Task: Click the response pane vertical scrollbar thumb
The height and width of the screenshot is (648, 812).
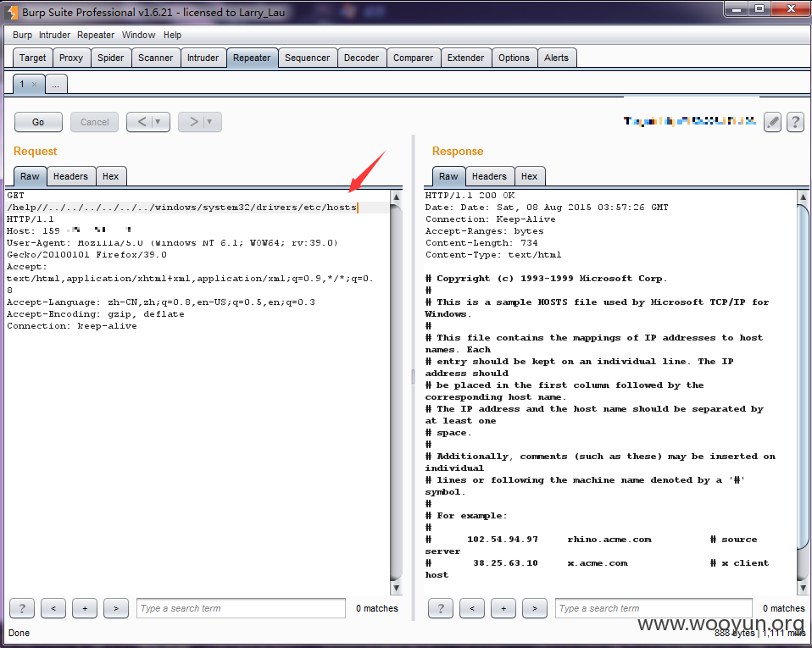Action: (x=804, y=377)
